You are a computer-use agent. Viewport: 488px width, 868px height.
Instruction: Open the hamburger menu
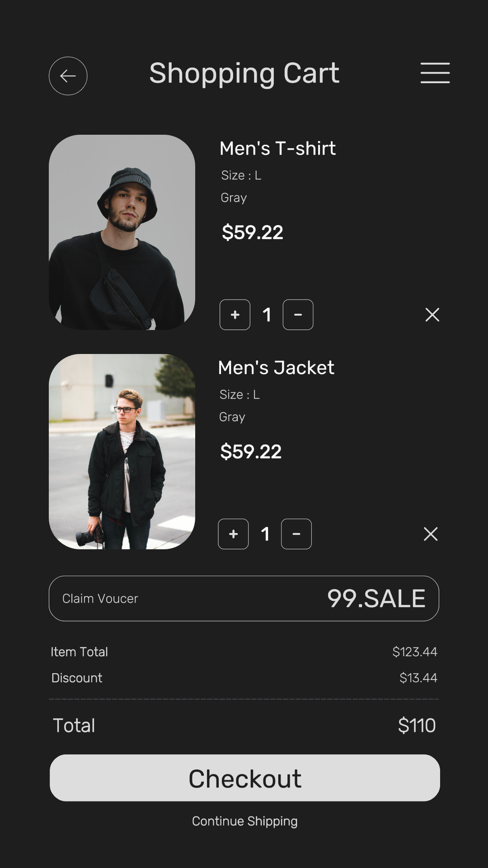(435, 73)
